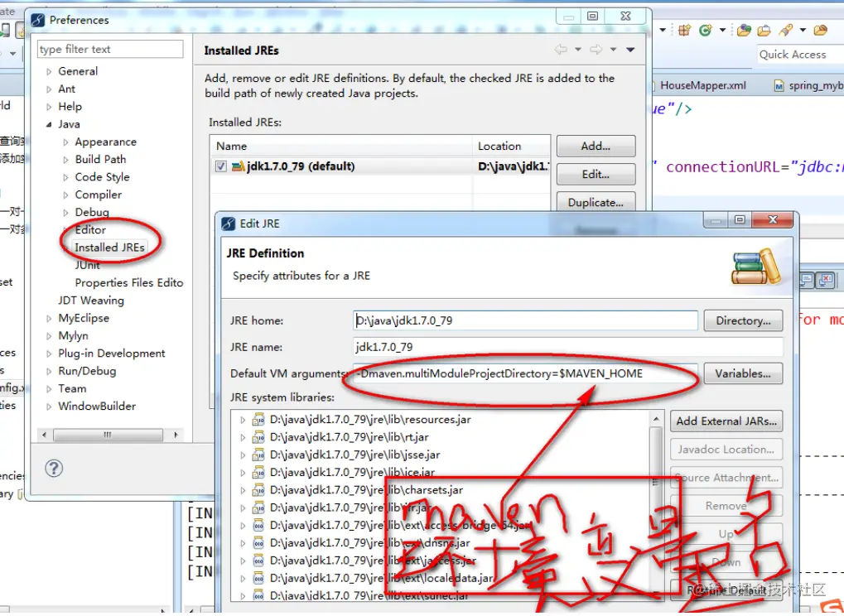Open the back history dropdown in Preferences

(577, 50)
